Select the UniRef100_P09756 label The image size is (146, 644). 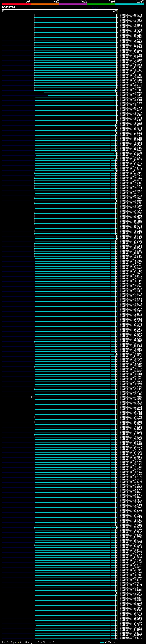pos(131,635)
